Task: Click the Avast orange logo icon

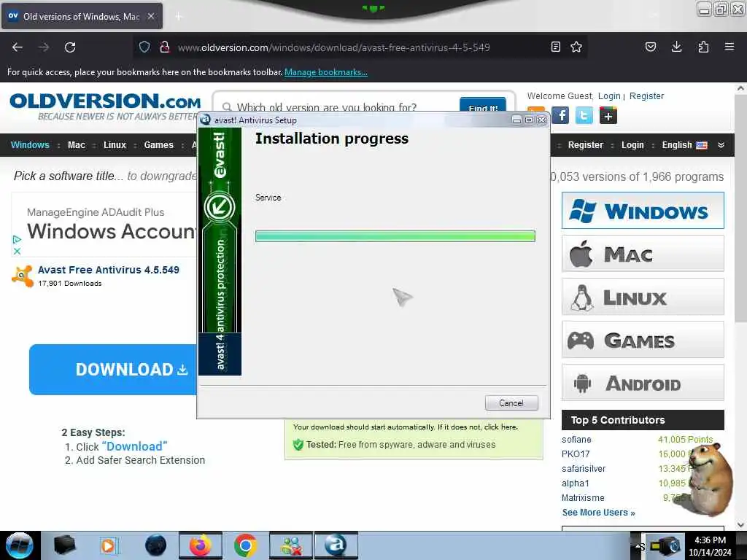Action: (23, 276)
